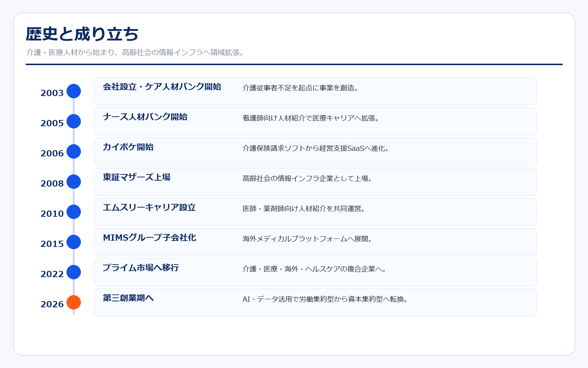This screenshot has height=368, width=588.
Task: Click the heading MIMSグループ子会社化
Action: click(x=150, y=238)
